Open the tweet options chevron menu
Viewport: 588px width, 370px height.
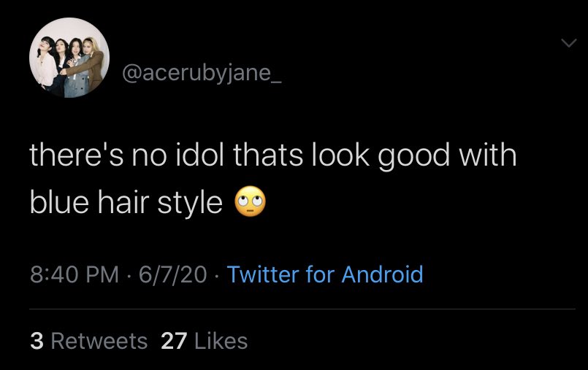tap(569, 42)
